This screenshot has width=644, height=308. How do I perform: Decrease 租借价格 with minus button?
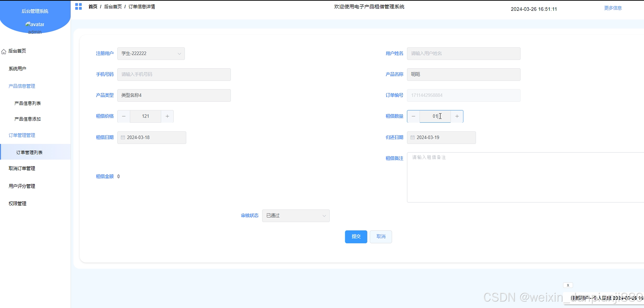[x=124, y=116]
